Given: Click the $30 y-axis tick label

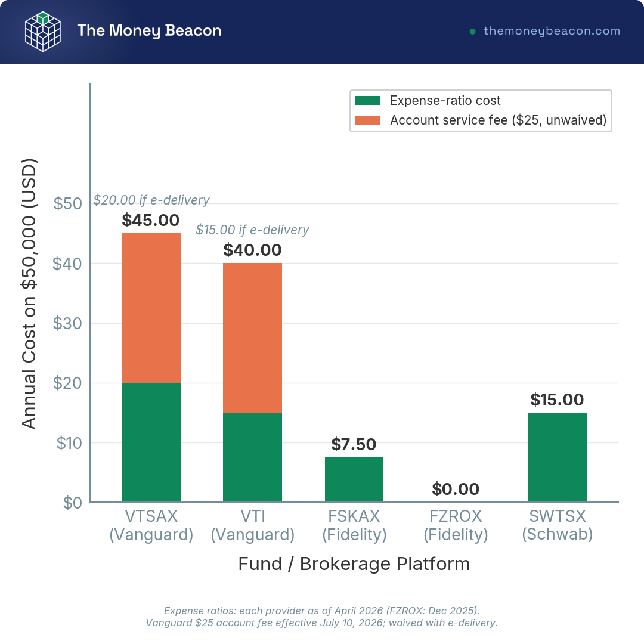Looking at the screenshot, I should [67, 324].
